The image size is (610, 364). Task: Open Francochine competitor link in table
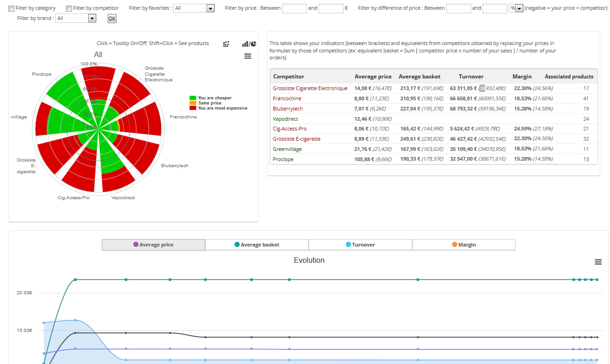(287, 98)
